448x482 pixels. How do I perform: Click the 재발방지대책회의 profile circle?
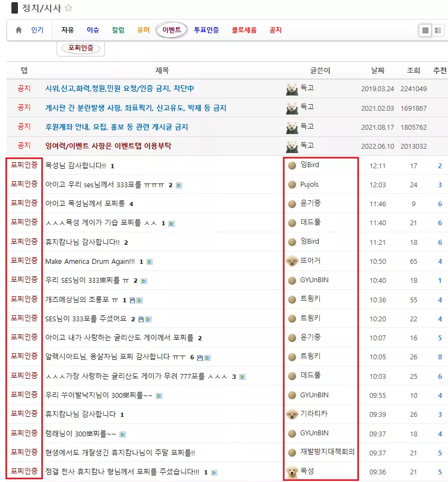click(292, 452)
